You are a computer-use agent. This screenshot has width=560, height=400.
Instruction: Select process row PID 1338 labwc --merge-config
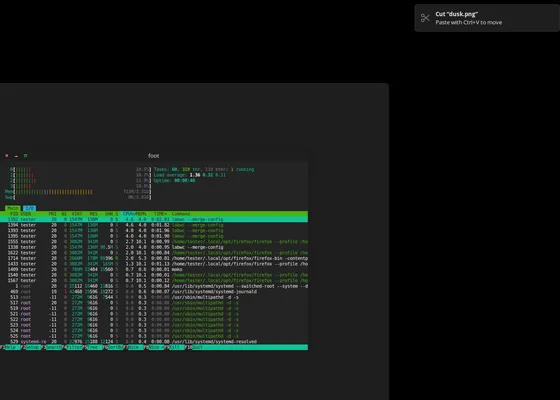click(x=154, y=247)
